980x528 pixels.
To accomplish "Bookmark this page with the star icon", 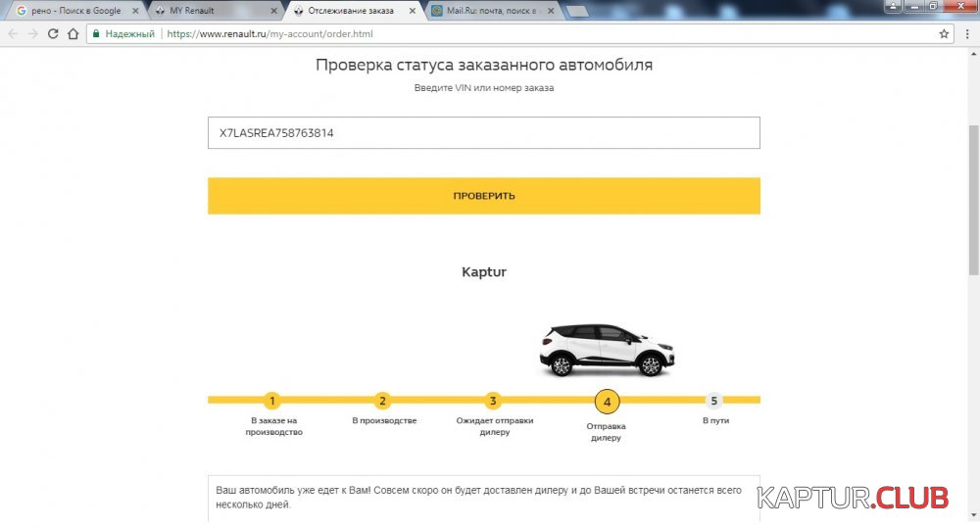I will coord(944,33).
